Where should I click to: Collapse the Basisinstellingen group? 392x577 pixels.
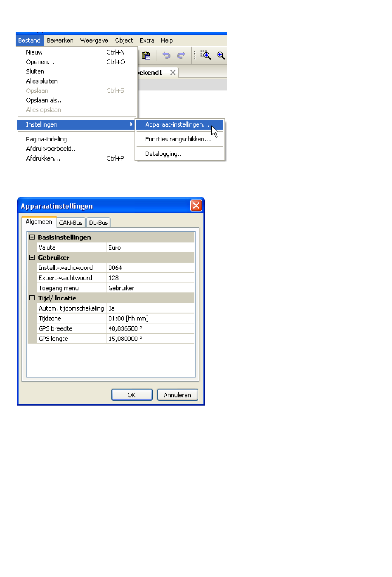click(x=32, y=237)
